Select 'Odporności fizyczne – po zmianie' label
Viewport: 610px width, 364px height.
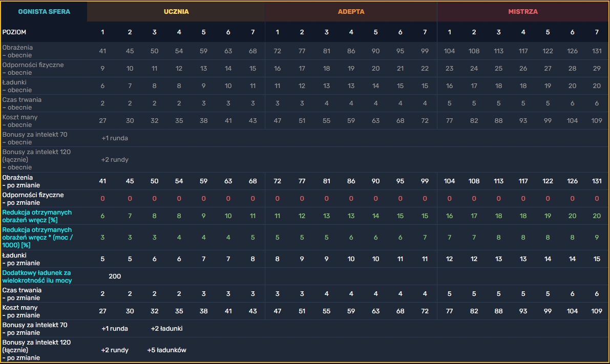pyautogui.click(x=33, y=199)
